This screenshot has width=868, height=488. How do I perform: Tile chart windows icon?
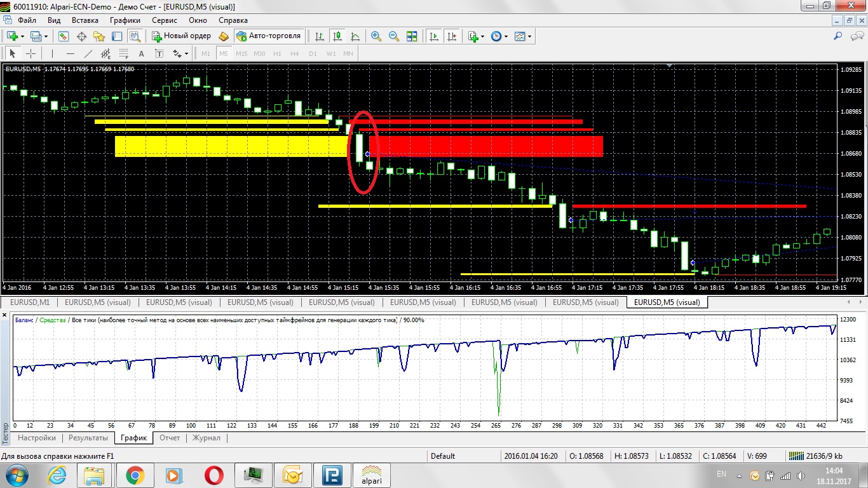412,36
